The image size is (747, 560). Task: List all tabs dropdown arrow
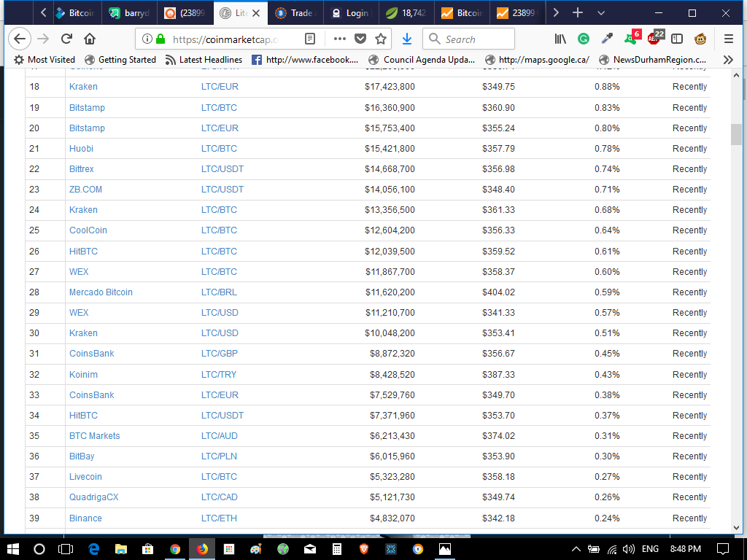tap(601, 13)
